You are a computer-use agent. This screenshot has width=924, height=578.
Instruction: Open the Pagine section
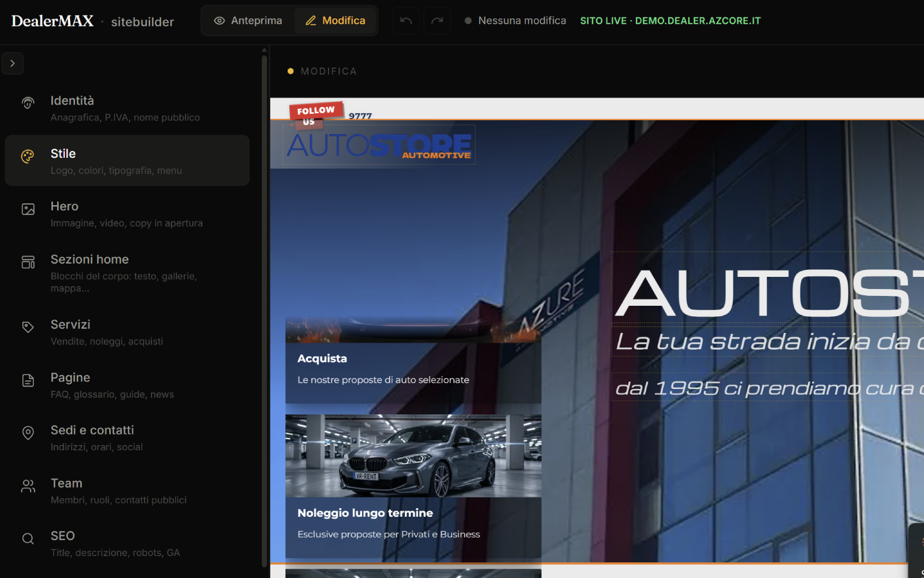(127, 386)
